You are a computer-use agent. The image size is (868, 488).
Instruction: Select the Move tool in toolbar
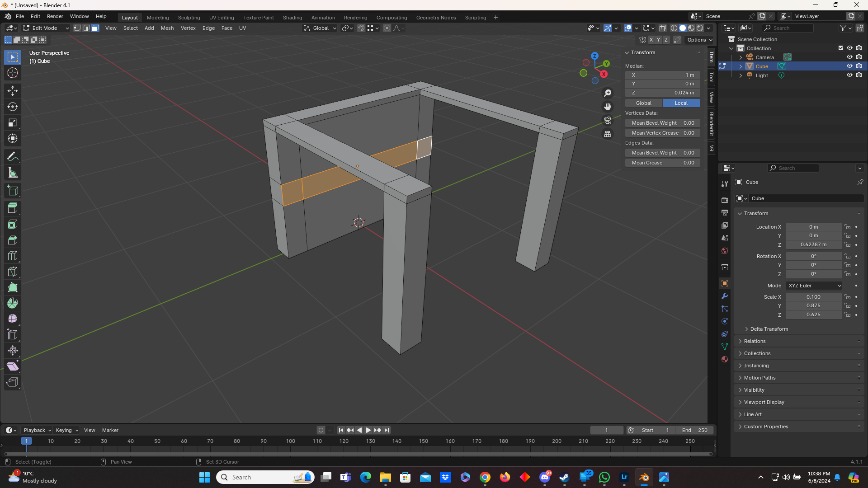(x=13, y=91)
